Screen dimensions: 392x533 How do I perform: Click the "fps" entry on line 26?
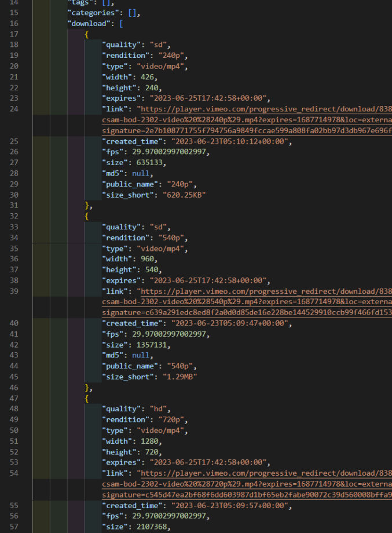[156, 152]
